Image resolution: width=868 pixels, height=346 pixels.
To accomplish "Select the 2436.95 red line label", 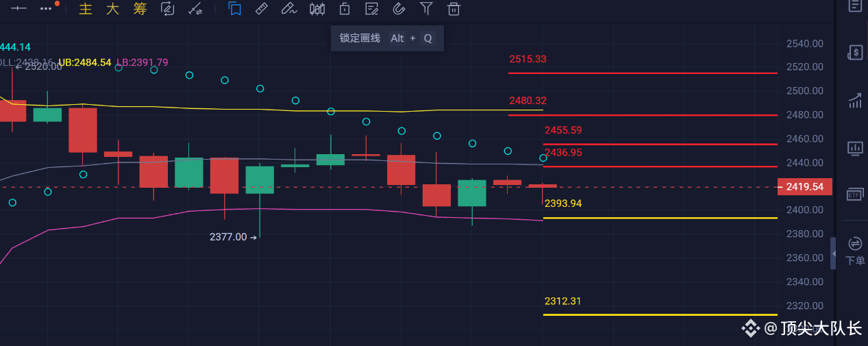I will 563,152.
